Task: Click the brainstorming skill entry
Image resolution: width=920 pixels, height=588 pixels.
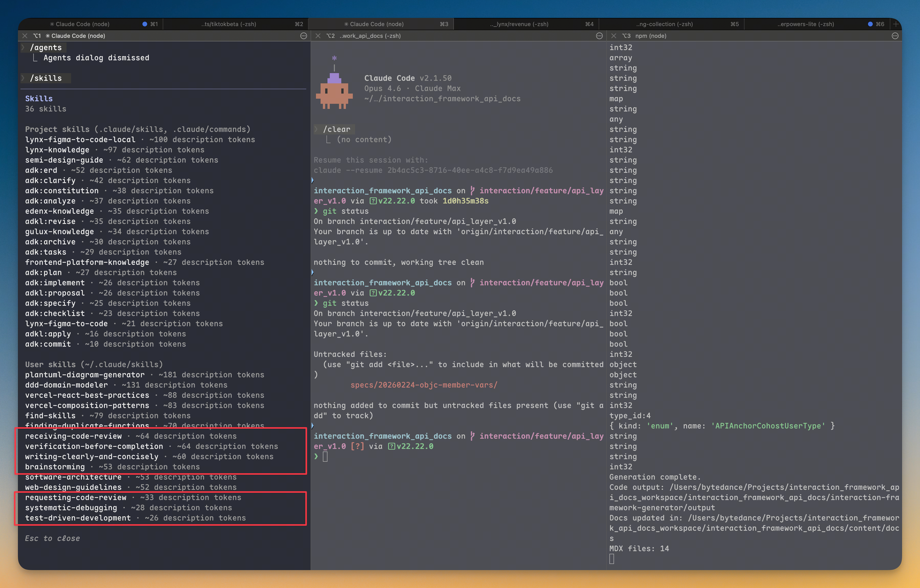Action: click(55, 467)
